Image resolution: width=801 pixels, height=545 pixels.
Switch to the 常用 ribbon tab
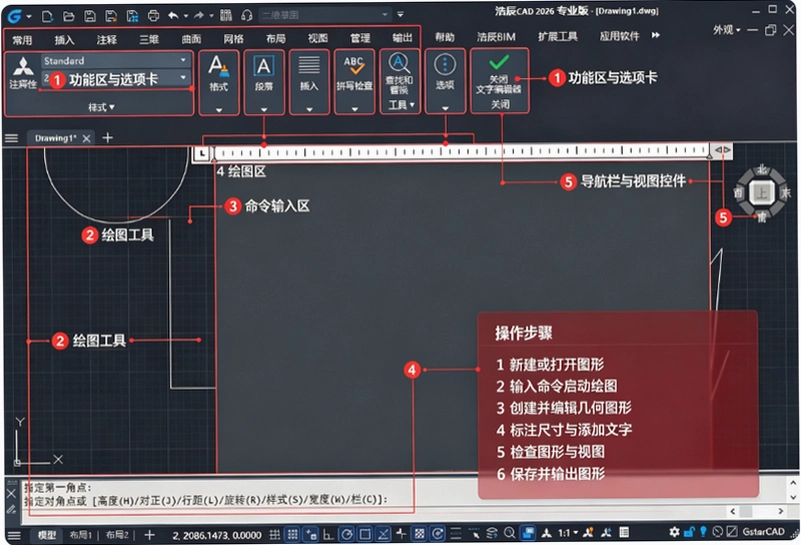(x=22, y=40)
